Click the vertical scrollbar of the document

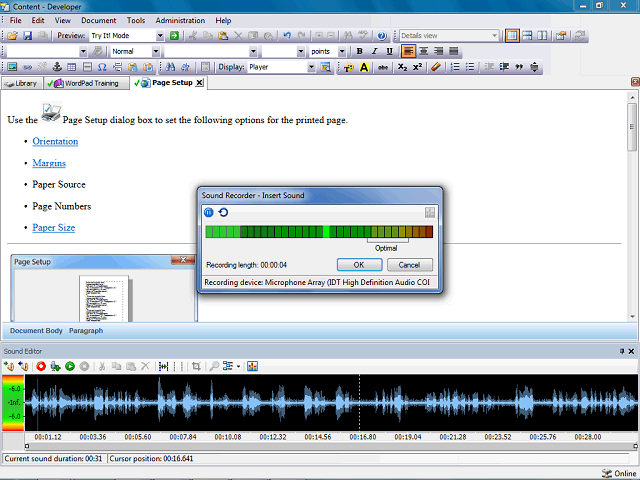pos(632,207)
